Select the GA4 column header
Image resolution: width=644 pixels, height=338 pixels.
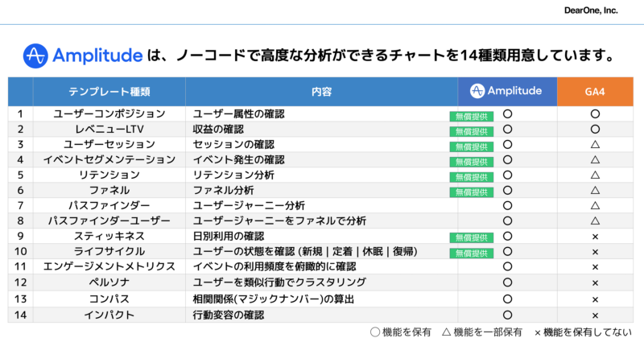pyautogui.click(x=595, y=92)
